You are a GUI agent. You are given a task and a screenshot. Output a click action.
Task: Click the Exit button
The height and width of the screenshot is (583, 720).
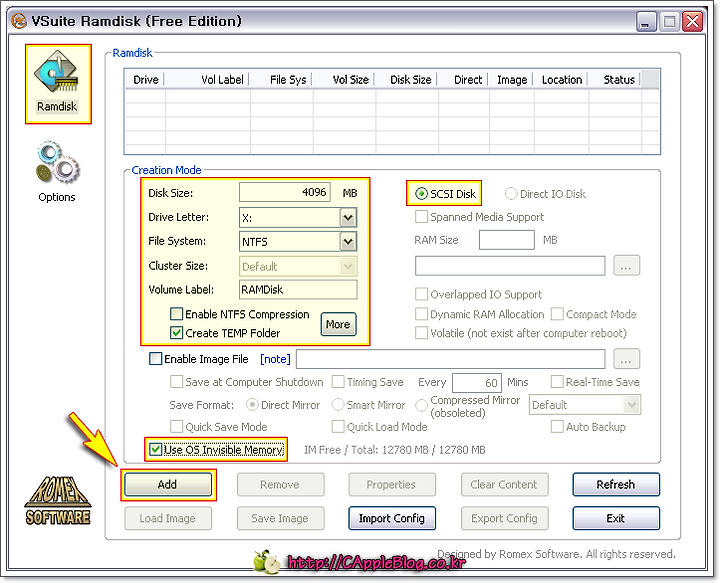616,518
